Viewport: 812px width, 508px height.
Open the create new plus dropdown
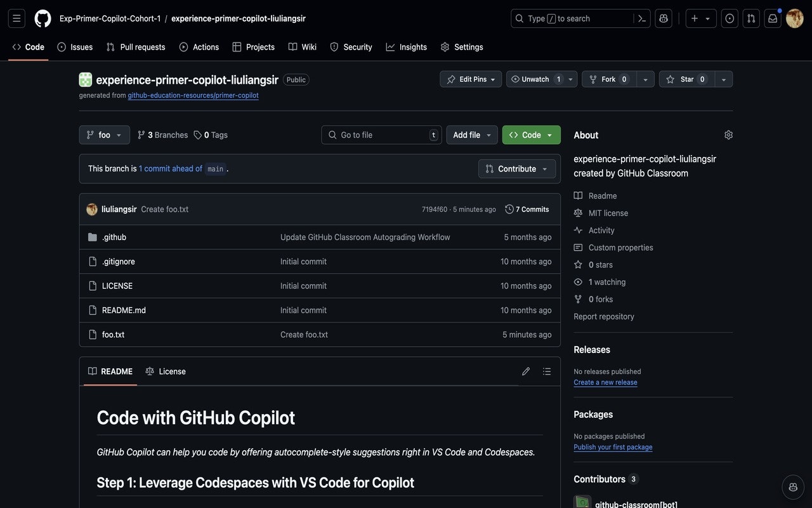(x=701, y=18)
